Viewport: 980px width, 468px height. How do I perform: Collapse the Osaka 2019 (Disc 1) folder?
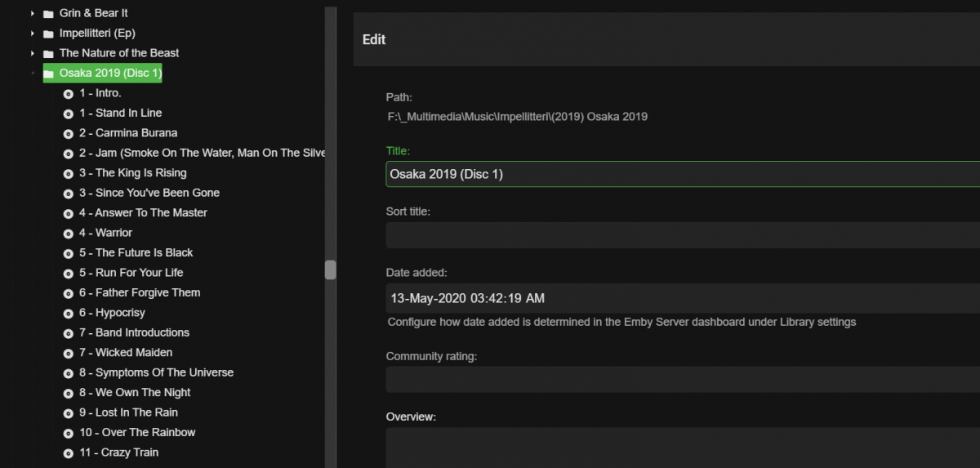32,74
